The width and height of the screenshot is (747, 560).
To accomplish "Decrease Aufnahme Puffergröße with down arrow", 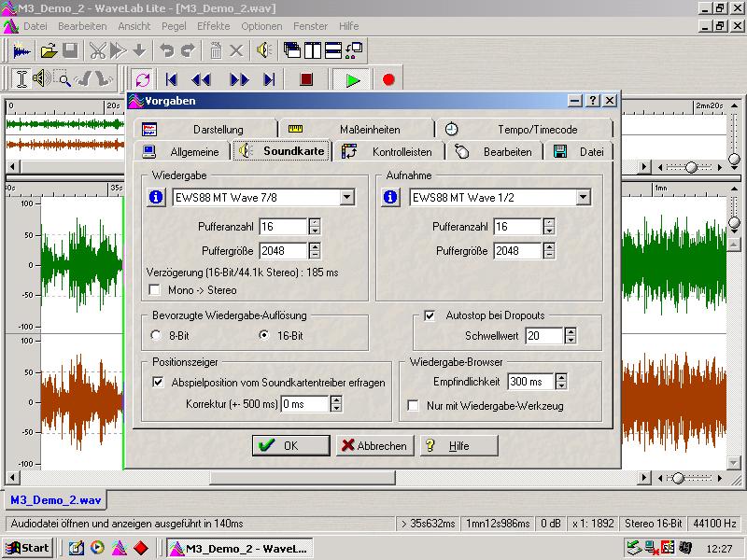I will pos(549,255).
